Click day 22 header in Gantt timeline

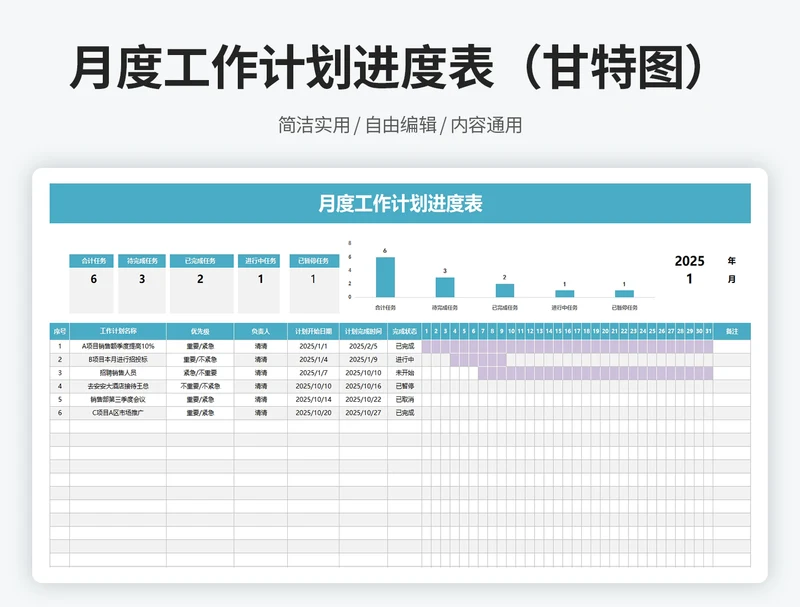click(624, 331)
